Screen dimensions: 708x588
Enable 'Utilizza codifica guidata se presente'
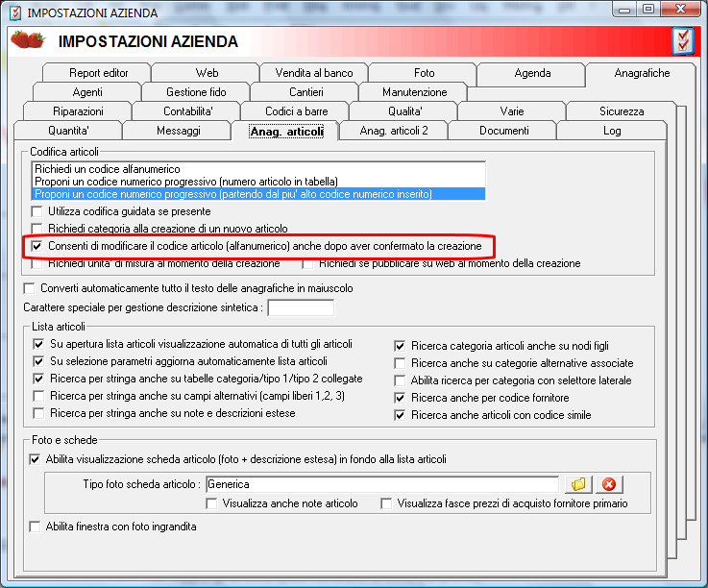[x=37, y=211]
